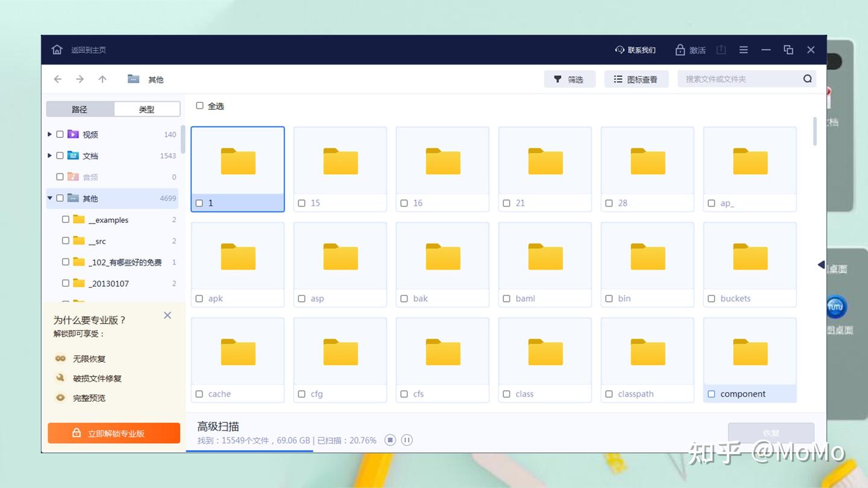Stop the scan with the stop icon
Viewport: 868px width, 488px height.
[390, 440]
